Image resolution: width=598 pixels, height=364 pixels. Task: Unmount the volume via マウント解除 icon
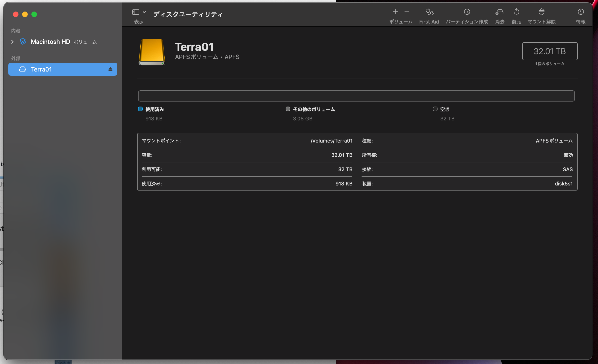541,12
